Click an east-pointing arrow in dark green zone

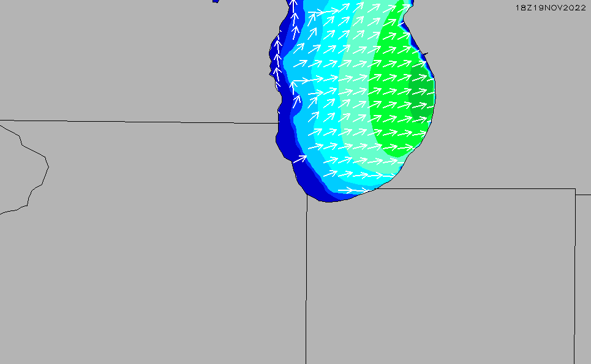(x=420, y=91)
